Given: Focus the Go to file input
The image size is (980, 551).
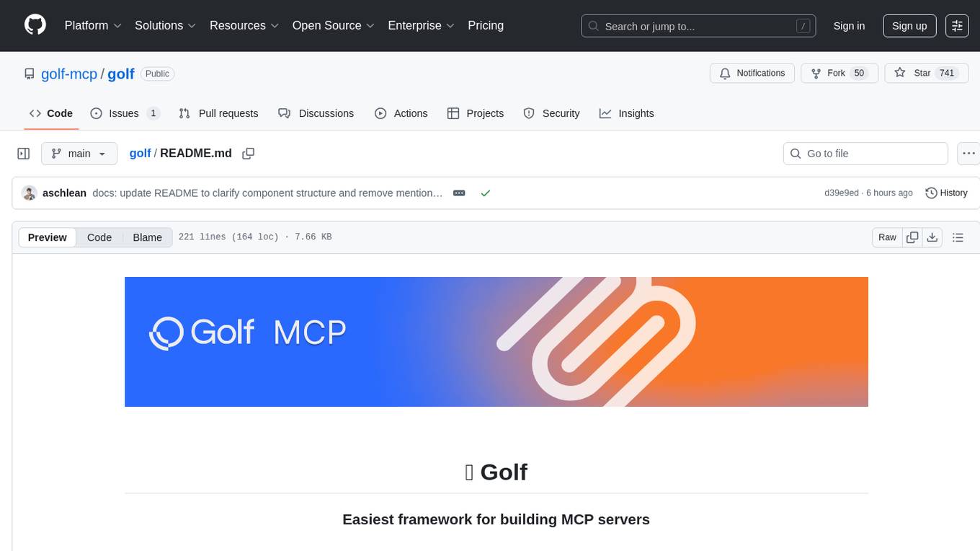Looking at the screenshot, I should (x=865, y=154).
